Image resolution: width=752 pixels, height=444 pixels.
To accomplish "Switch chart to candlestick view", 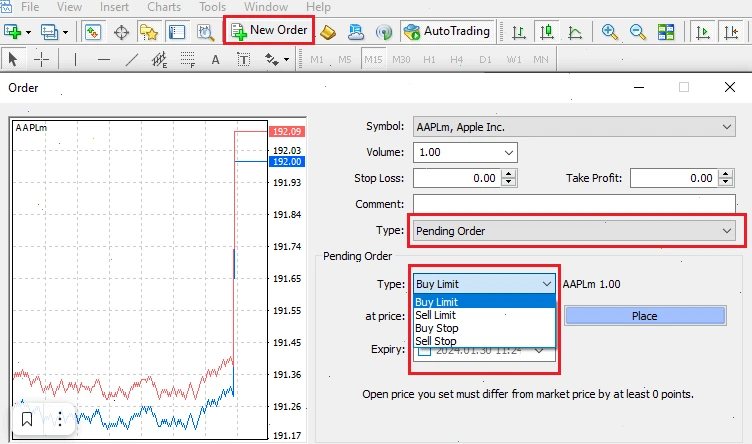I will [546, 31].
